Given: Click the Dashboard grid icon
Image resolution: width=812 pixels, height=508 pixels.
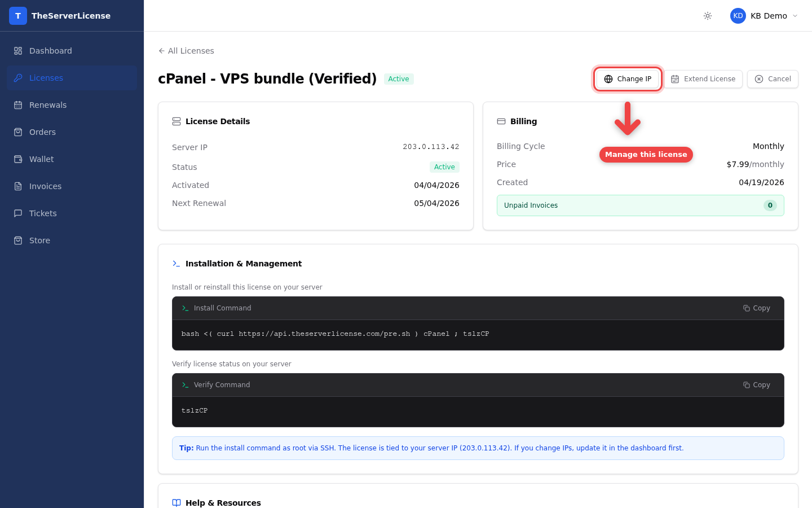Looking at the screenshot, I should click(x=18, y=51).
